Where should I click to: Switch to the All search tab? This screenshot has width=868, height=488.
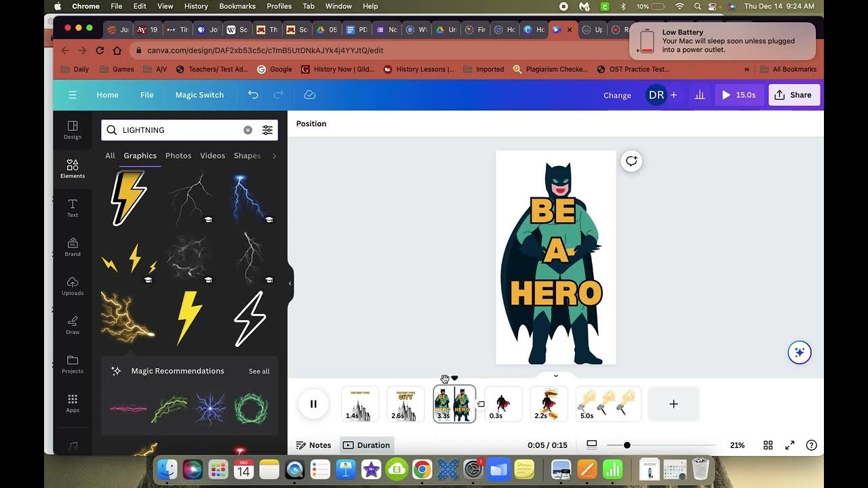(x=110, y=156)
